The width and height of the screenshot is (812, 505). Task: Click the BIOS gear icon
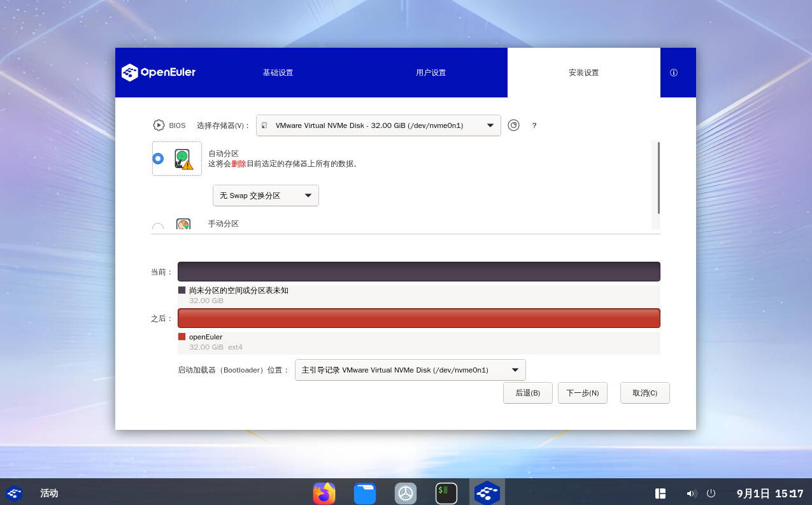click(x=159, y=125)
